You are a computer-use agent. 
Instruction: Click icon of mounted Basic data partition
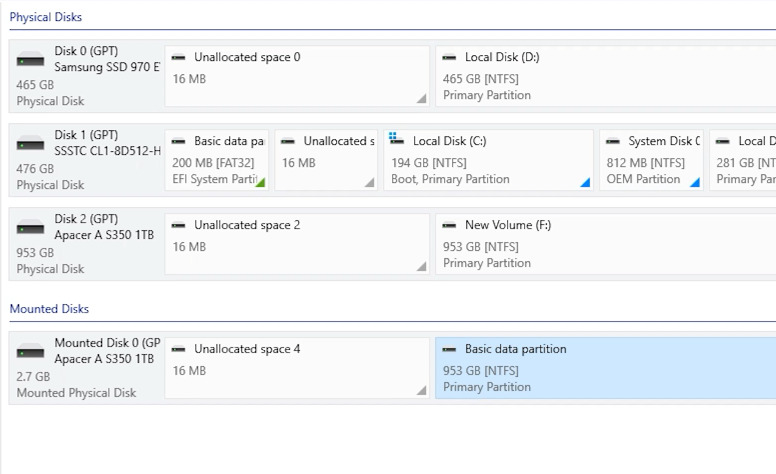click(449, 349)
